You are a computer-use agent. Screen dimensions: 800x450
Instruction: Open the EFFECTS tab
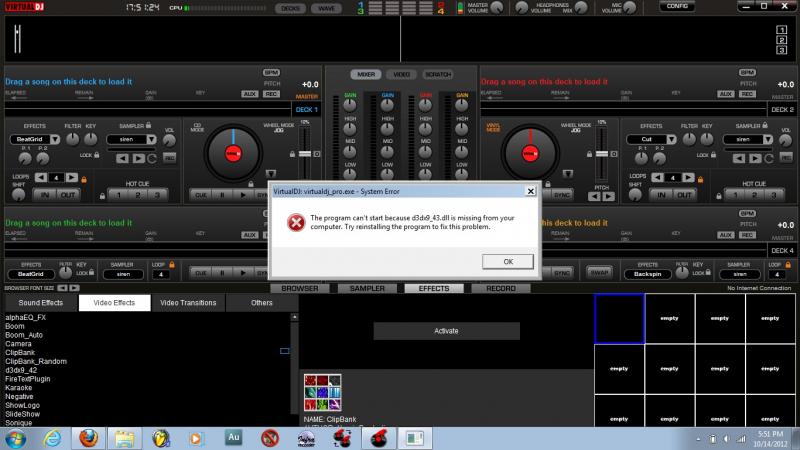point(434,288)
